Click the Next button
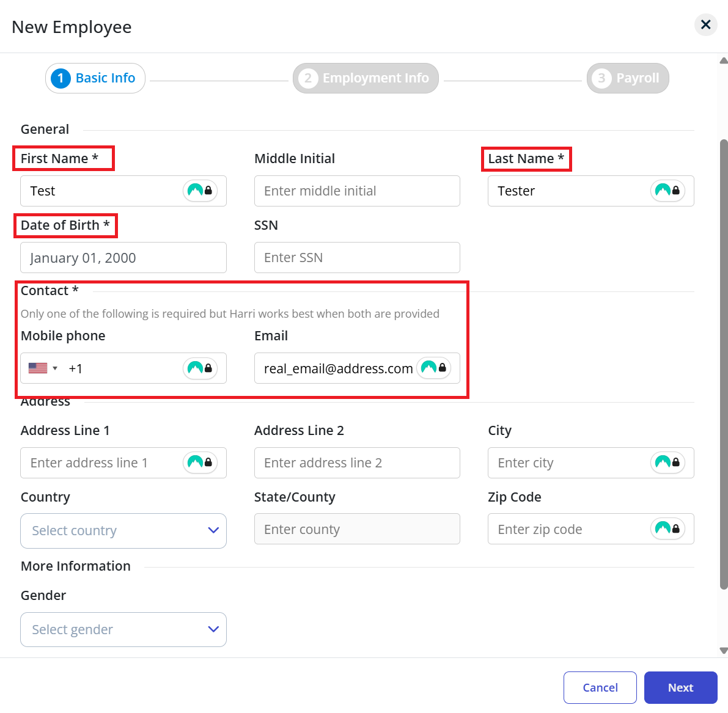 [x=681, y=687]
